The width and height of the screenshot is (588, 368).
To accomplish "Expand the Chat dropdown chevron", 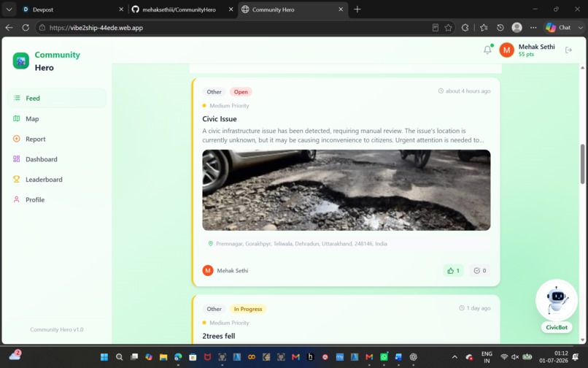I will [580, 28].
